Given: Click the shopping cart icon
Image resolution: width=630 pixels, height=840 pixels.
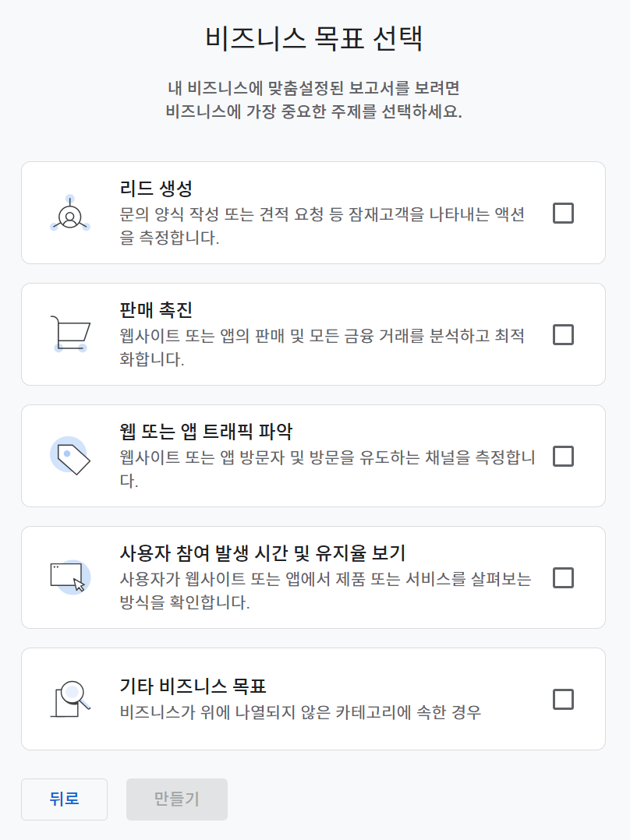Looking at the screenshot, I should pyautogui.click(x=70, y=334).
